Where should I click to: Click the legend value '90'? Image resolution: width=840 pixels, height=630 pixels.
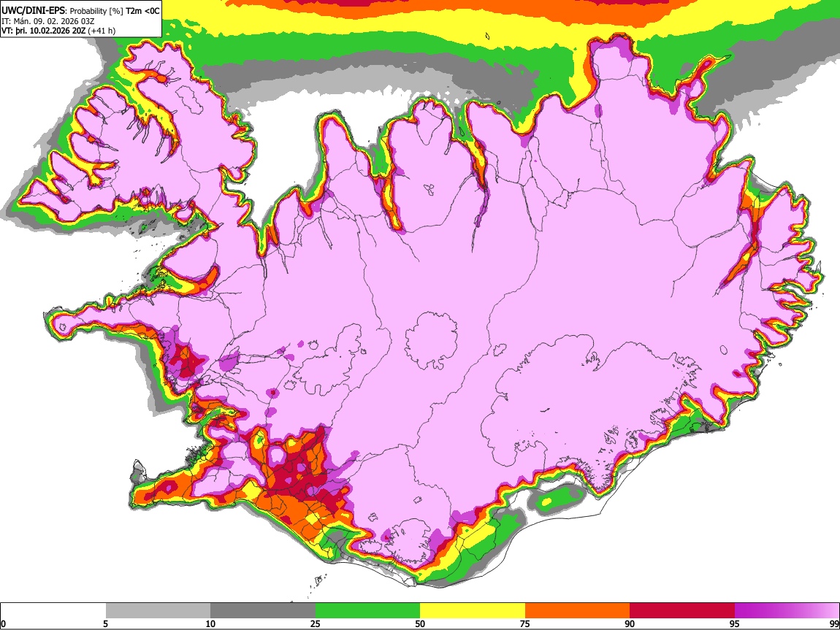pyautogui.click(x=630, y=623)
